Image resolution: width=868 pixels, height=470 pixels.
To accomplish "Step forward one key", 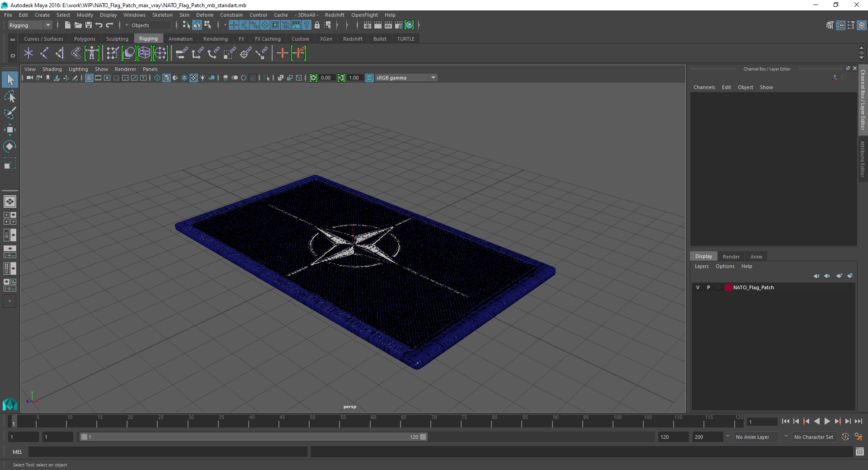I will 837,421.
